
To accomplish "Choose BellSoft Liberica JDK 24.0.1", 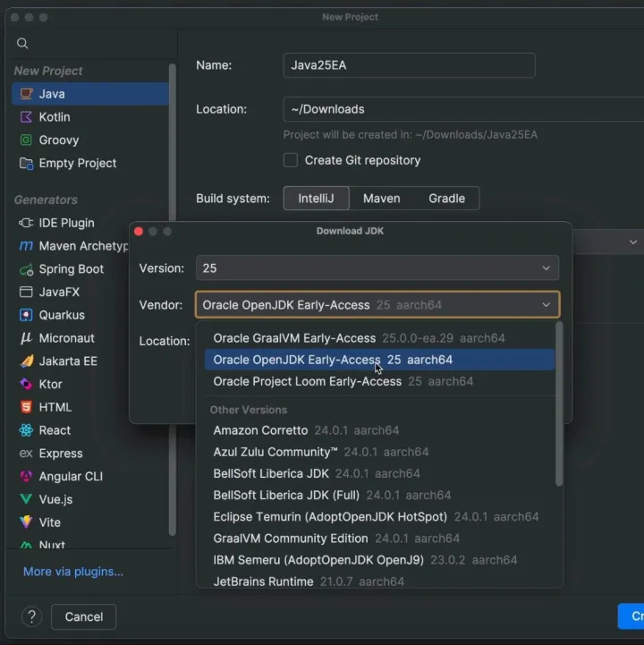I will pyautogui.click(x=379, y=473).
